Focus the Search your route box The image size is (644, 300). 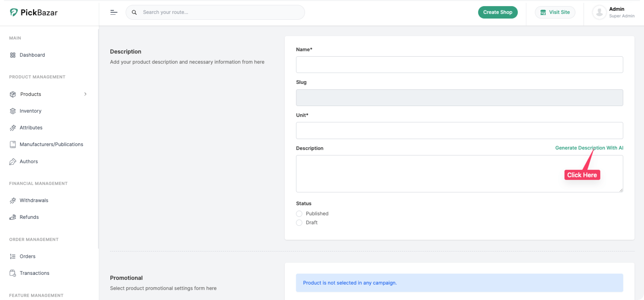(x=215, y=12)
